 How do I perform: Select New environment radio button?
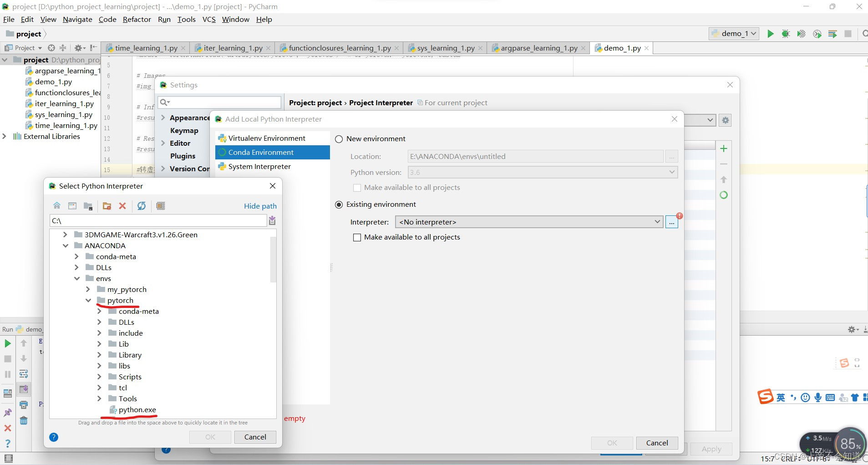coord(339,139)
